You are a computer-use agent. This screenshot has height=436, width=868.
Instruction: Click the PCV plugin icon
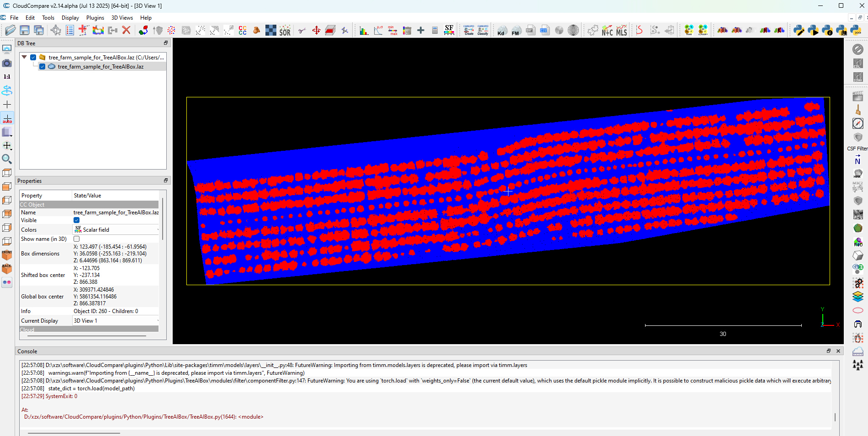[858, 214]
